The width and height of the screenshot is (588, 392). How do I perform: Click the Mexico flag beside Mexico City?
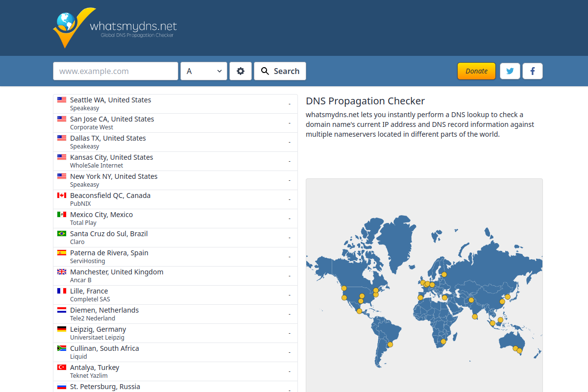pyautogui.click(x=62, y=214)
